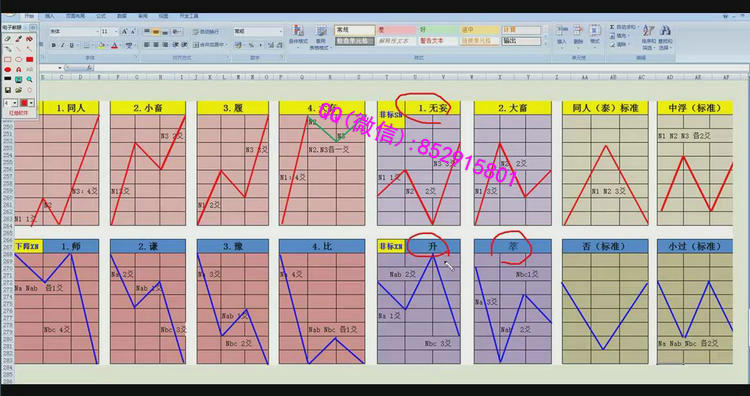The image size is (750, 396).
Task: Open the Insert ribbon tab
Action: pyautogui.click(x=50, y=16)
